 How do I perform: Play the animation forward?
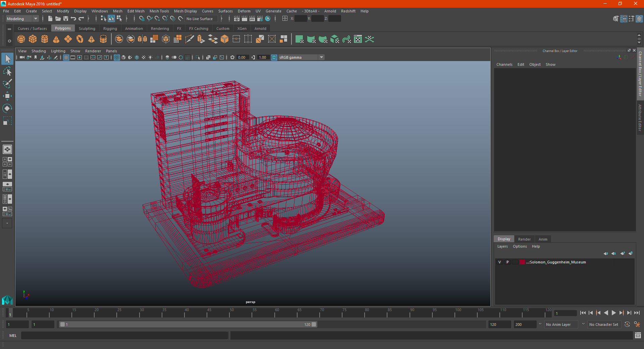613,313
